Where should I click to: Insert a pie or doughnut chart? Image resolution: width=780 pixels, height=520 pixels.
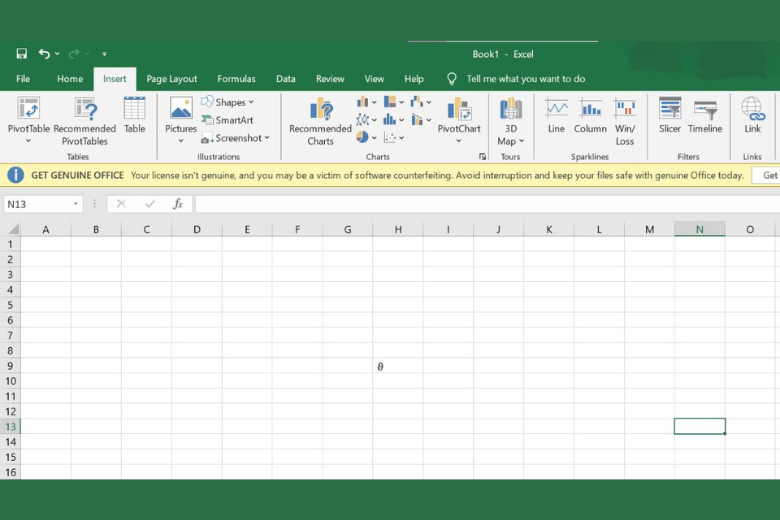click(366, 137)
